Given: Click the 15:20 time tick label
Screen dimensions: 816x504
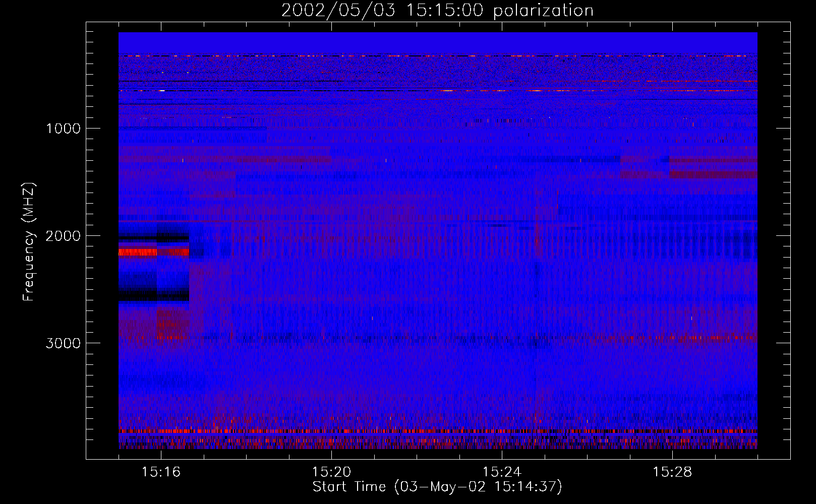Looking at the screenshot, I should click(x=331, y=472).
